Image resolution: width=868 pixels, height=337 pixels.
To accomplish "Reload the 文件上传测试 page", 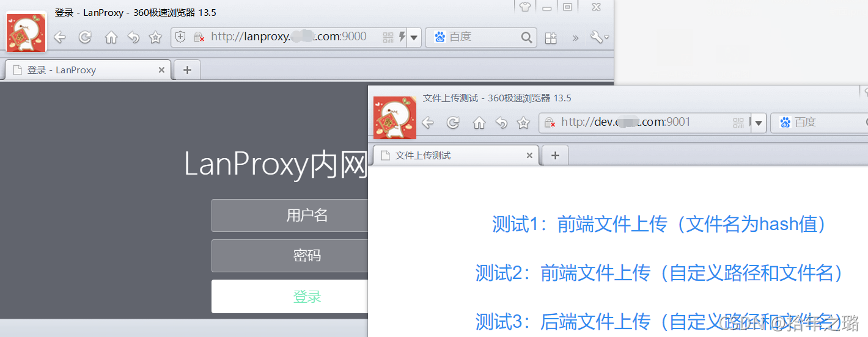I will 453,123.
